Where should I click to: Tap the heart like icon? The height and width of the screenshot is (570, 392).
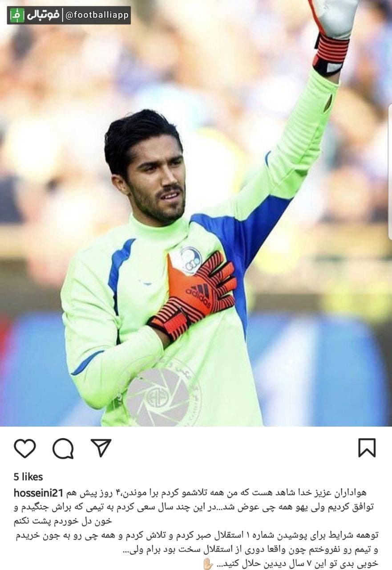pos(24,448)
